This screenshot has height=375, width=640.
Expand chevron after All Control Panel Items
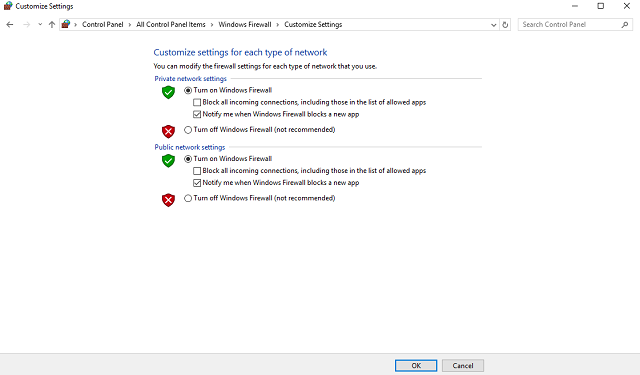click(212, 25)
